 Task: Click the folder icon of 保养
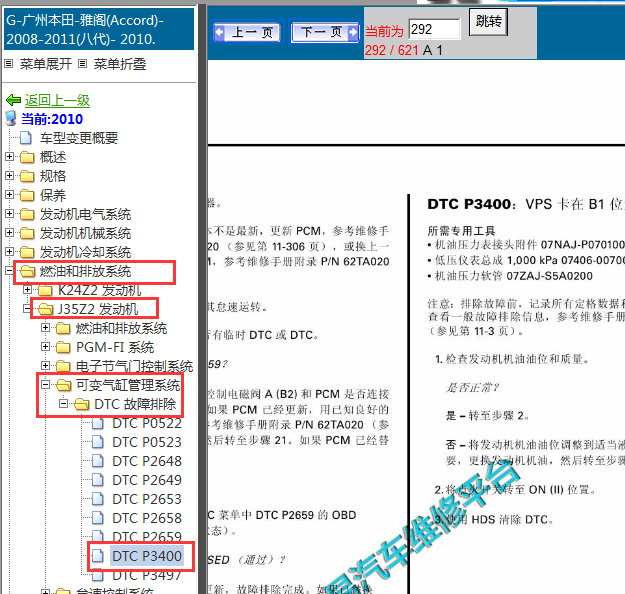[x=27, y=195]
